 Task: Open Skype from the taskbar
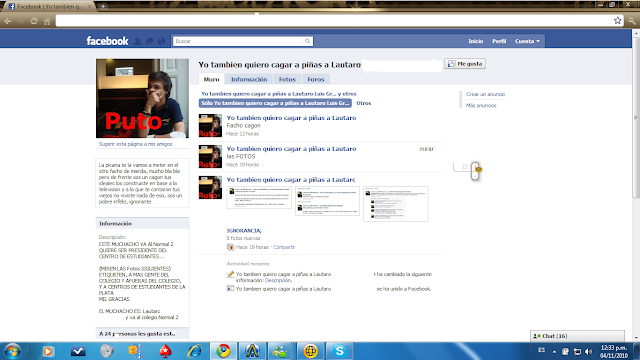[340, 351]
